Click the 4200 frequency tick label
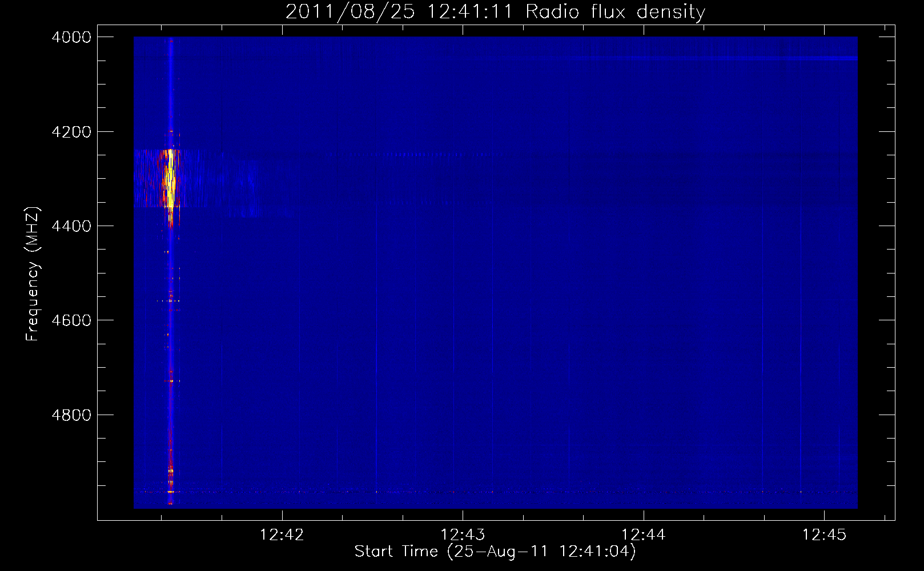 pyautogui.click(x=71, y=132)
